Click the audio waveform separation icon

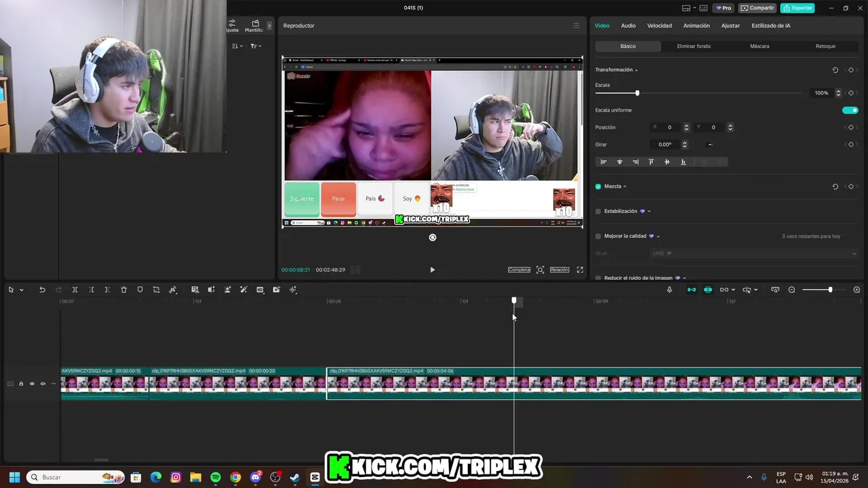point(293,289)
